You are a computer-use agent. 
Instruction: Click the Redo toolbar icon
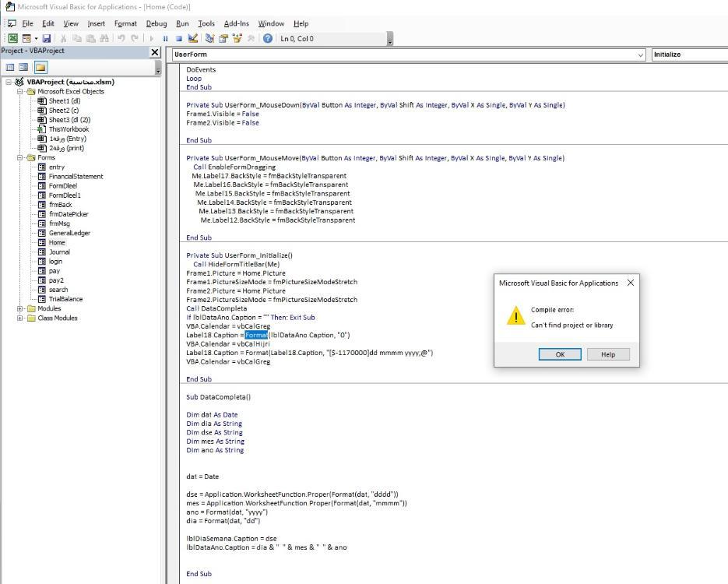point(135,38)
